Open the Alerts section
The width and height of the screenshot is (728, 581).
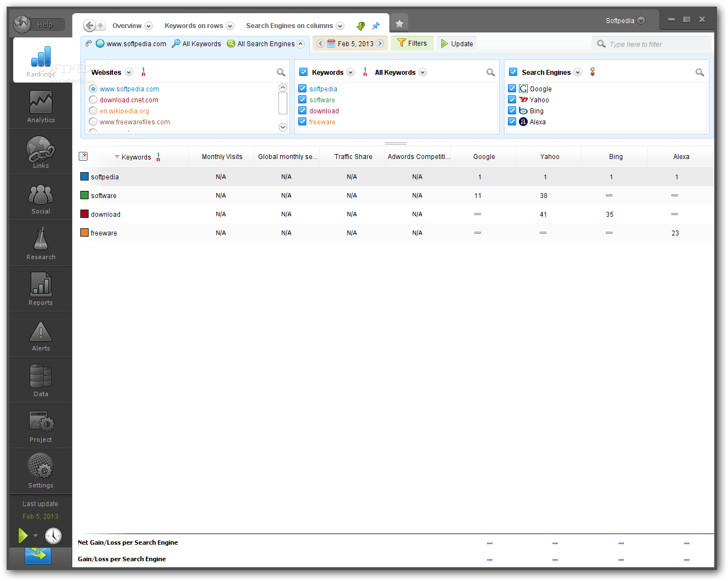click(x=41, y=335)
